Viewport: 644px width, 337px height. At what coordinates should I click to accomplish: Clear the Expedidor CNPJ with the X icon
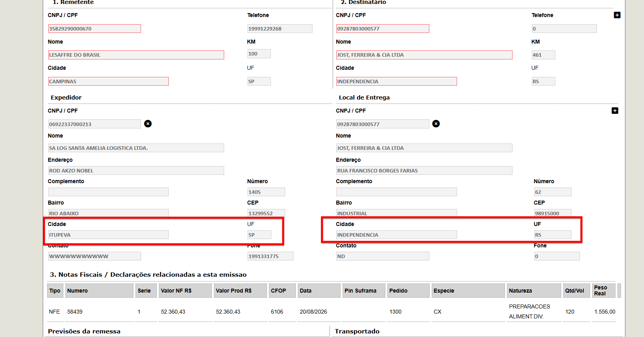[148, 124]
